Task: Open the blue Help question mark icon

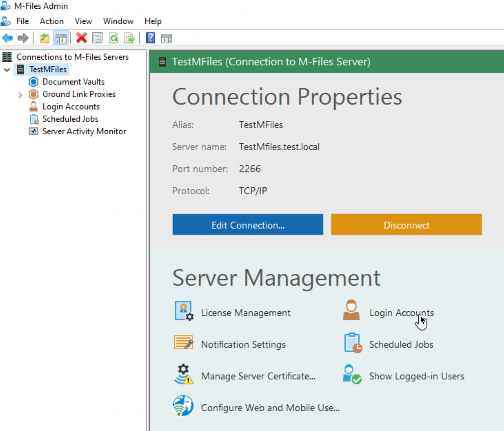Action: point(150,38)
